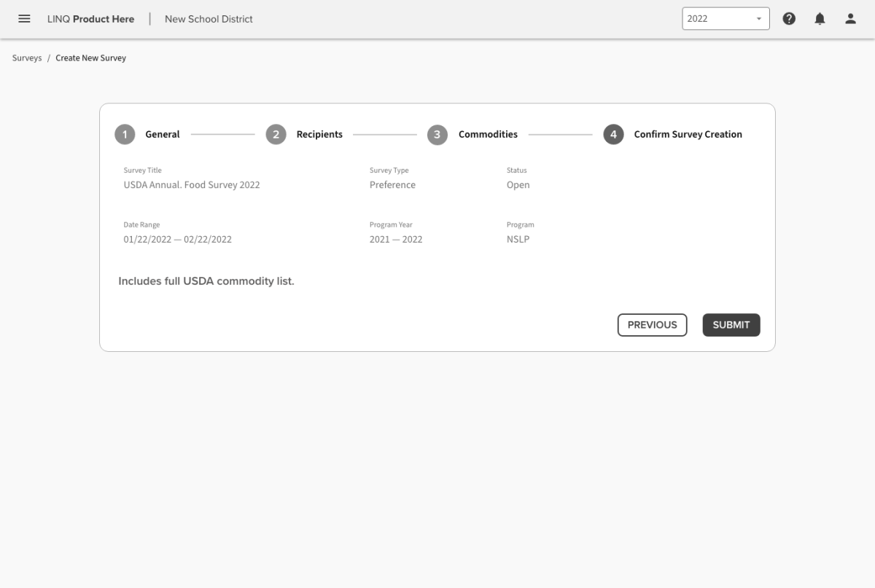Click the Survey Title field value

192,185
